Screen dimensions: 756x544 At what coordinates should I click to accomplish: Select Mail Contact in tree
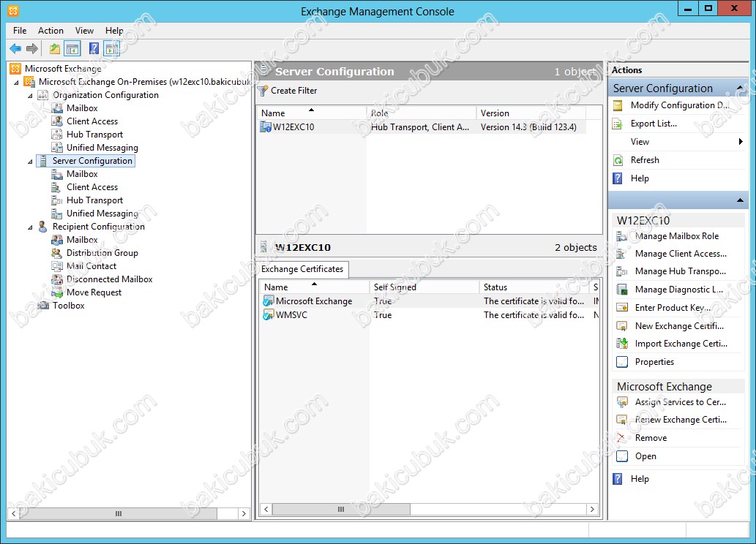click(91, 266)
